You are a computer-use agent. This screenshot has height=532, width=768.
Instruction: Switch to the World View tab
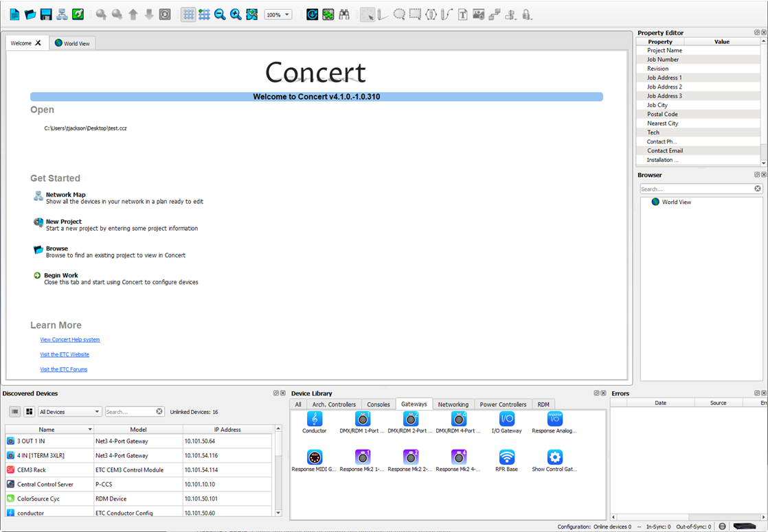(x=73, y=43)
